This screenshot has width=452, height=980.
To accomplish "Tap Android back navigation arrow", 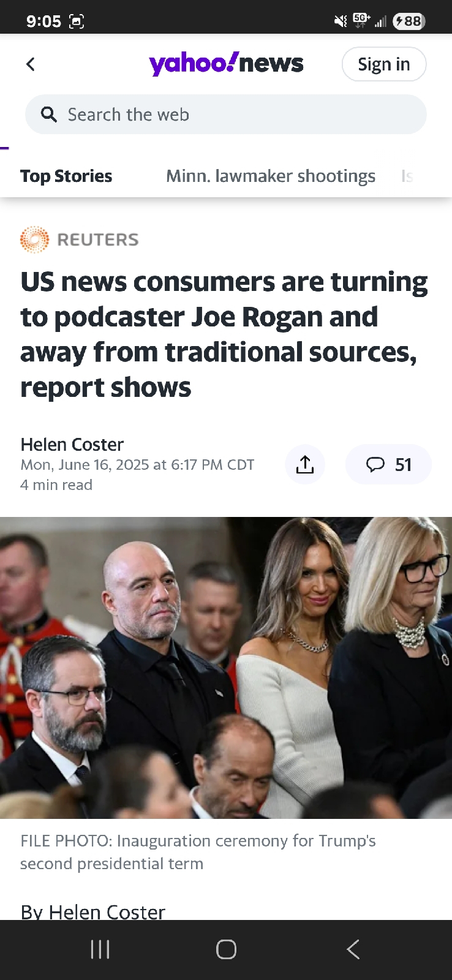I will click(353, 949).
